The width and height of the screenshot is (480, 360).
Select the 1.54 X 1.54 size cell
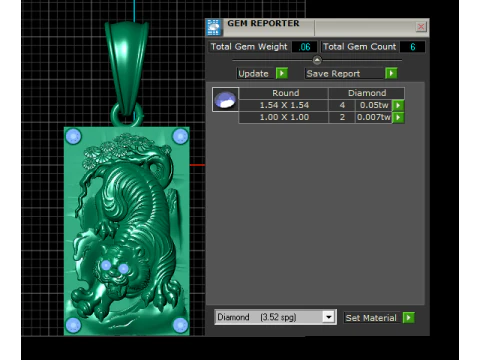click(x=284, y=105)
